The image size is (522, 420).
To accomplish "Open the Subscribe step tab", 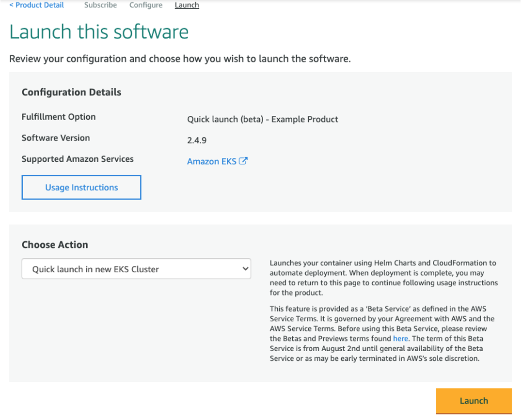I will click(100, 5).
